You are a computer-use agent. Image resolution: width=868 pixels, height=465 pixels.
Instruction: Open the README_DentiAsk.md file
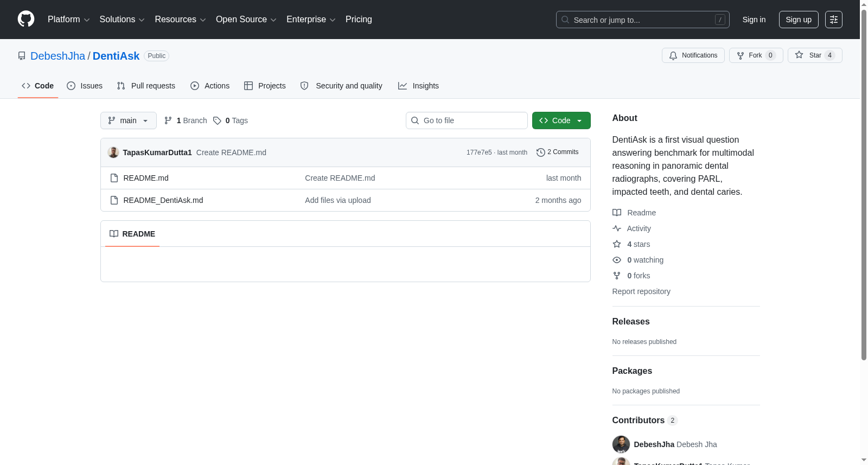tap(163, 200)
